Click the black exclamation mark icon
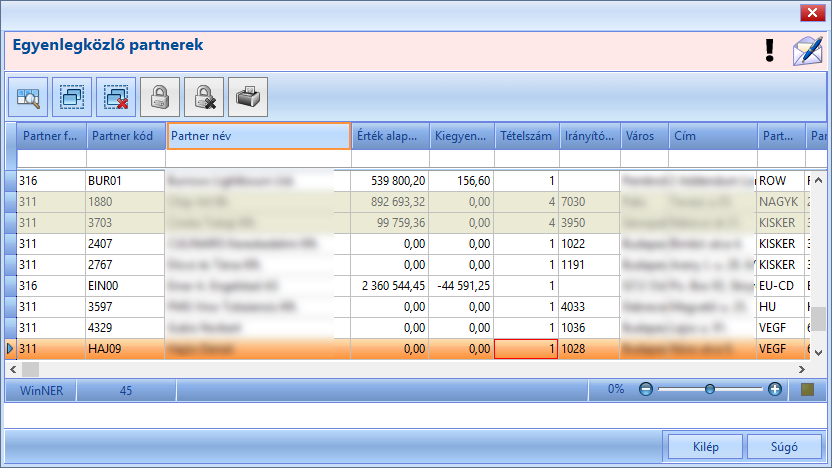Screen dimensions: 832x468 (x=770, y=51)
